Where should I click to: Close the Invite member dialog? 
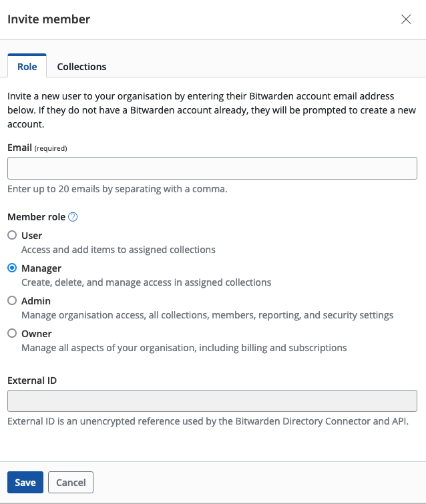click(406, 19)
